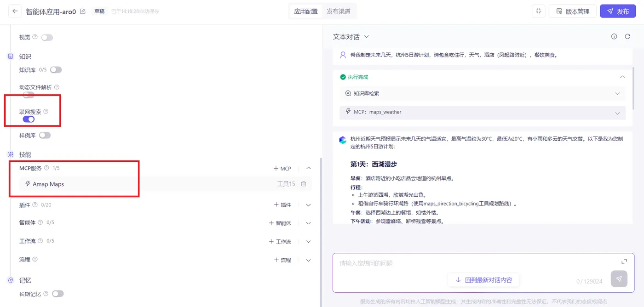Add a 工作流 workflow

280,241
